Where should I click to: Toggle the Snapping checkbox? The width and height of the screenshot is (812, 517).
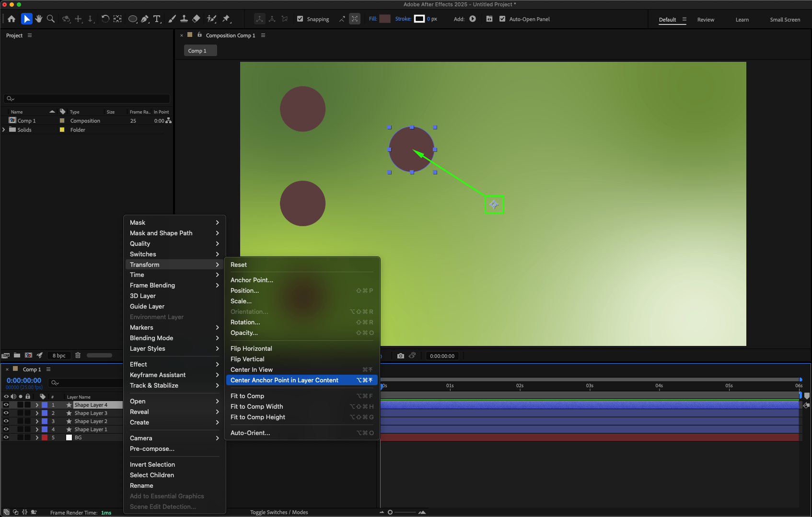point(300,19)
